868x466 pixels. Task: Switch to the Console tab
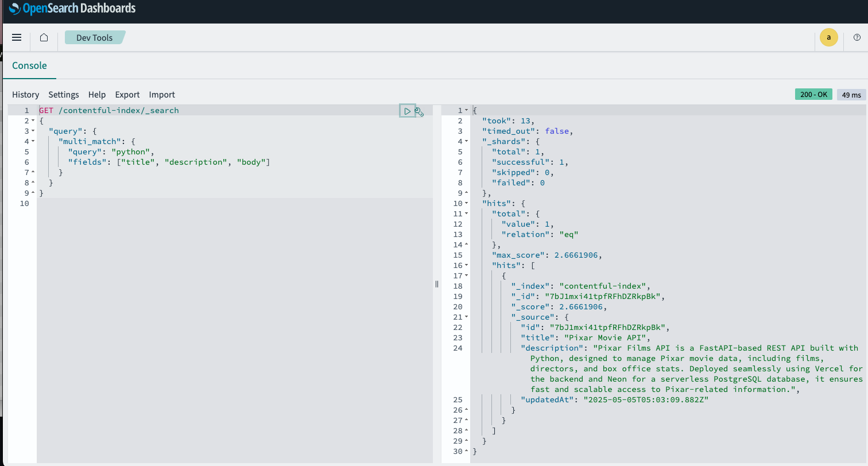coord(29,65)
